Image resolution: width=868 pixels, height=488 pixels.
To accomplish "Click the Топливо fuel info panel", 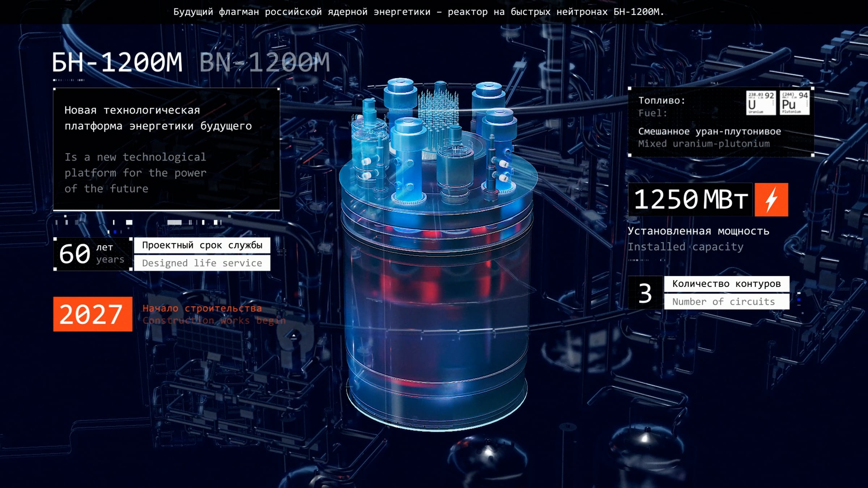I will tap(720, 122).
